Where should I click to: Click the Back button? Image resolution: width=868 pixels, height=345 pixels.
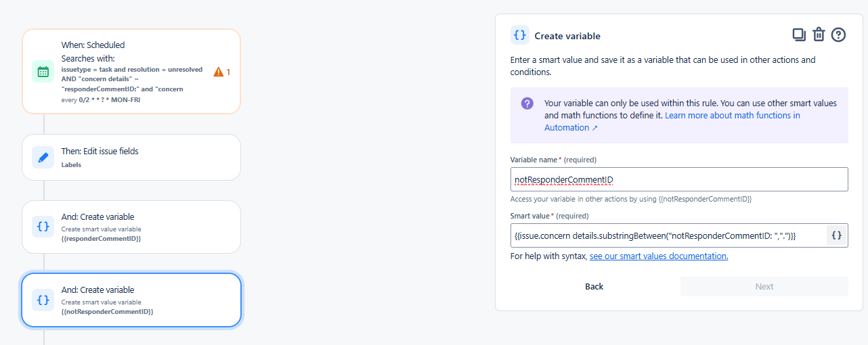594,287
